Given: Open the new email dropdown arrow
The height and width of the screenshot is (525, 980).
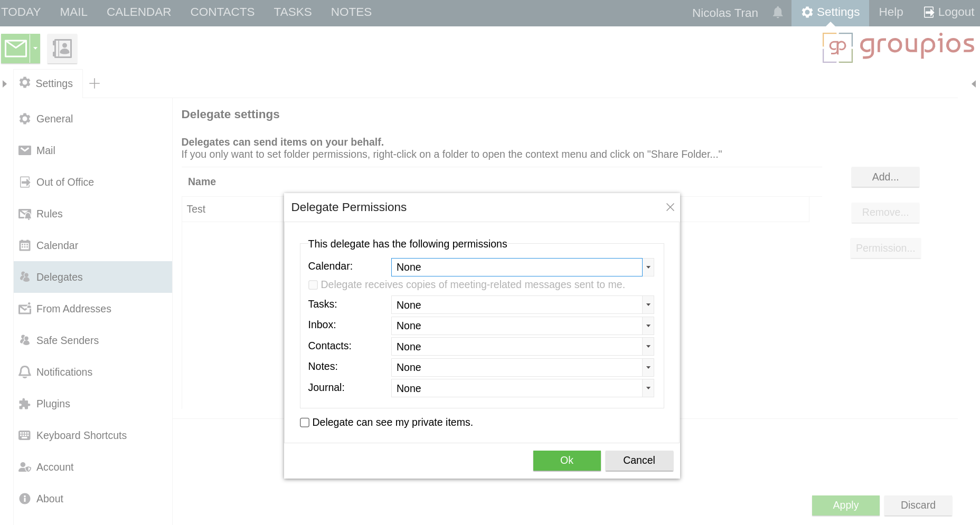Looking at the screenshot, I should pos(35,49).
